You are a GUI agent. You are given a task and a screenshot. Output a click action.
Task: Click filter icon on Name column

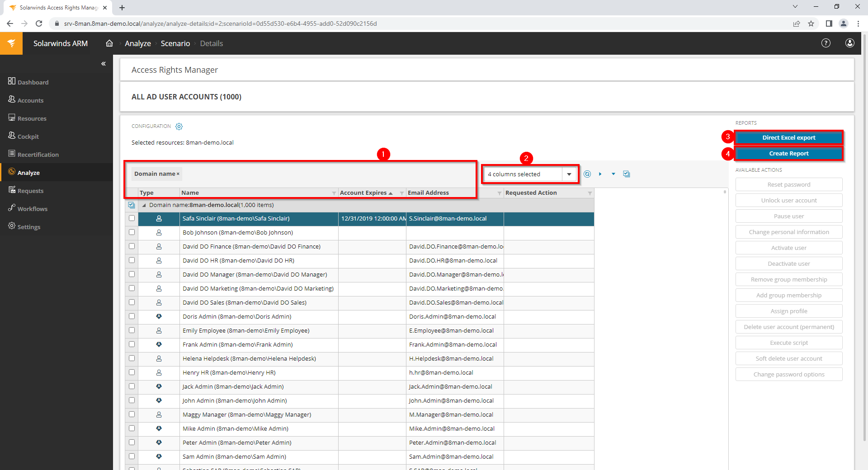334,193
